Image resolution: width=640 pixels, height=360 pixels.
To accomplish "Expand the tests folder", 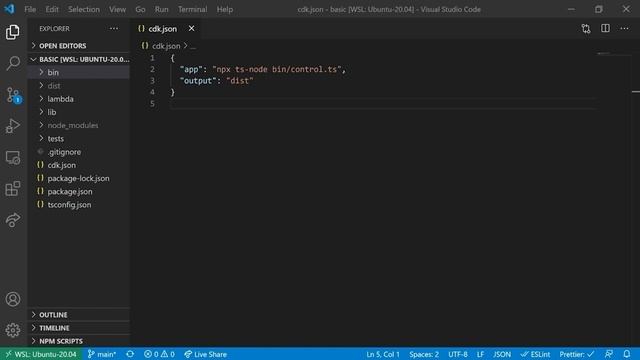I will point(79,138).
